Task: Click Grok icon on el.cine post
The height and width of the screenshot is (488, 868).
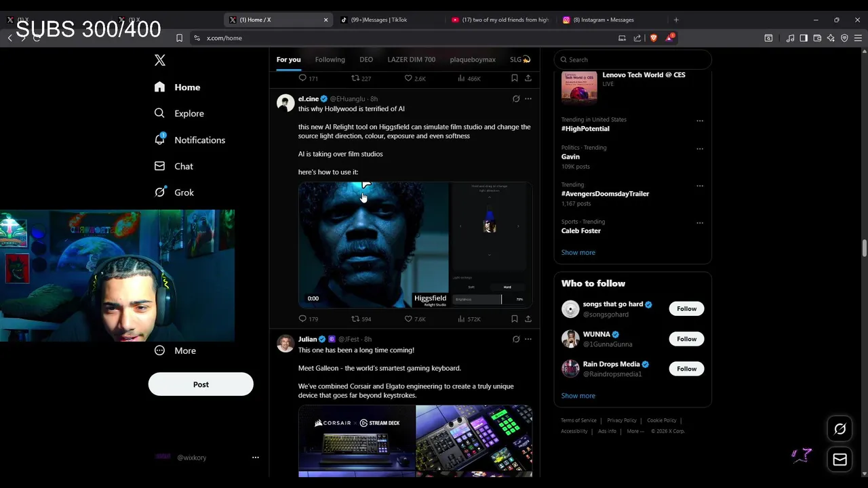Action: [x=516, y=99]
